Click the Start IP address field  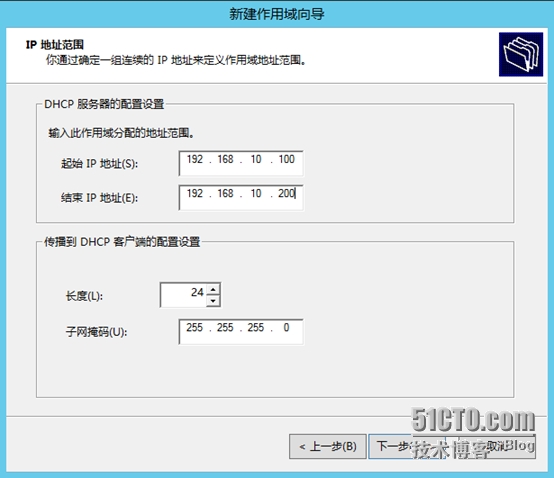click(x=241, y=163)
